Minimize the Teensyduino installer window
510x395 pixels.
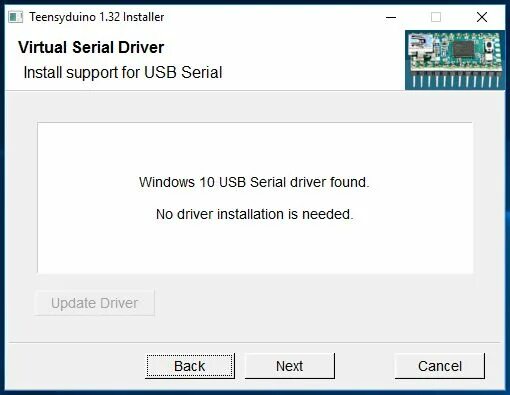[x=391, y=17]
